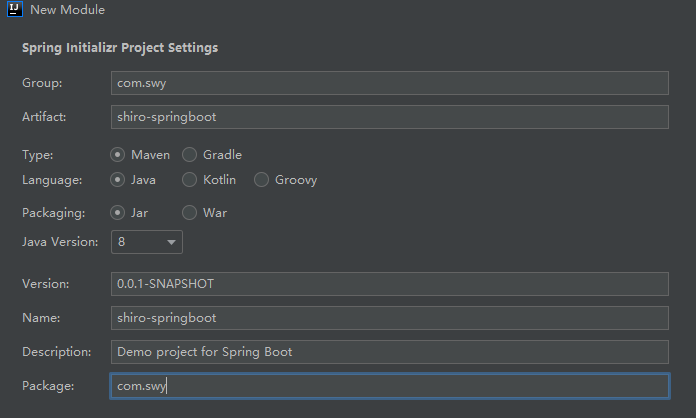Select the Maven type radio button
This screenshot has width=696, height=418.
click(118, 155)
